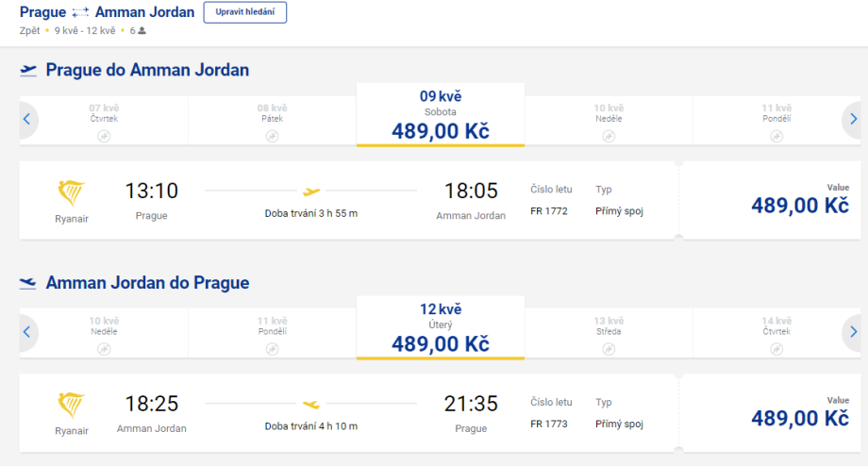Image resolution: width=868 pixels, height=466 pixels.
Task: Select the 12 kvě Úterý return date tab
Action: (x=440, y=327)
